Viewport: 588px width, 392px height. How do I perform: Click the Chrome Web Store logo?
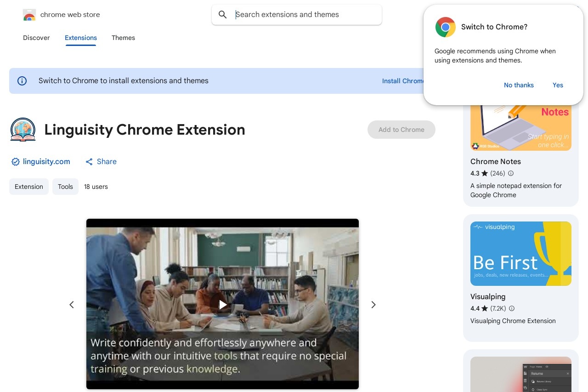pos(29,15)
